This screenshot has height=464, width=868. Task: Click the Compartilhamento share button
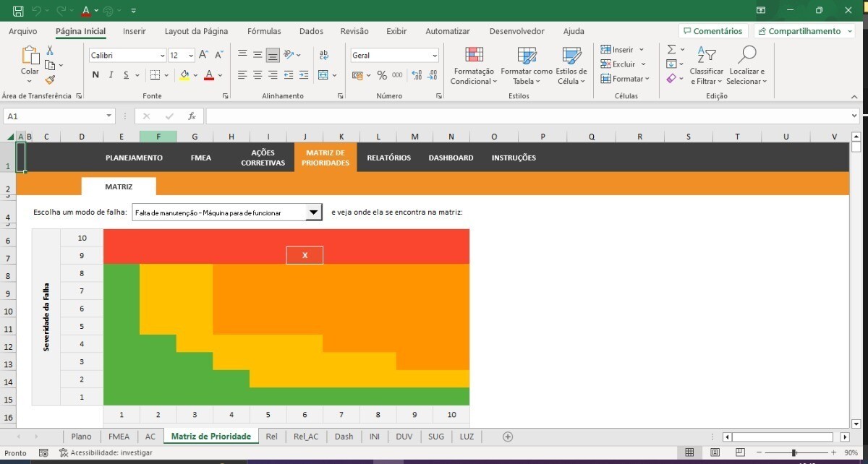pyautogui.click(x=804, y=31)
